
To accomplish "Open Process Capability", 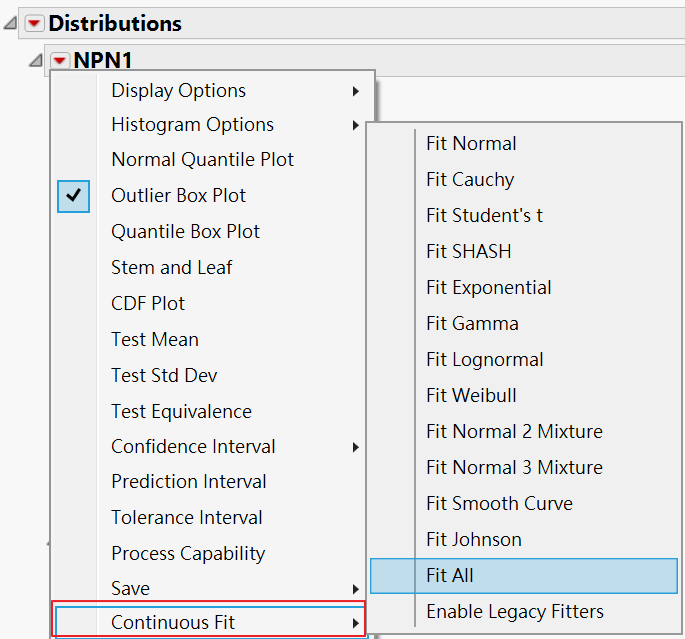I will click(188, 554).
